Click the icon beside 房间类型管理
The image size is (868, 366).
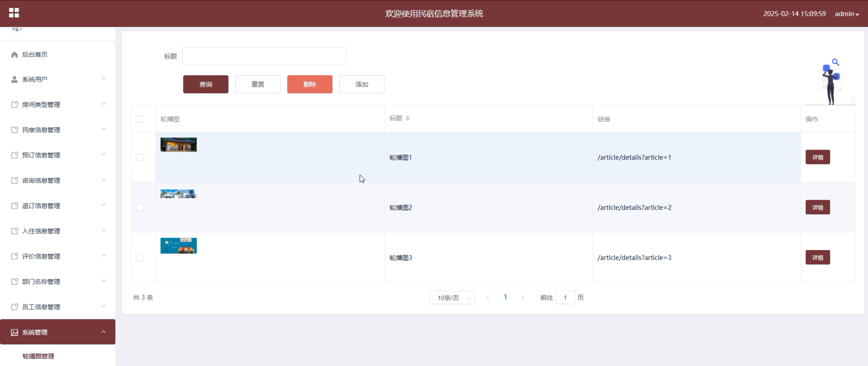click(14, 105)
